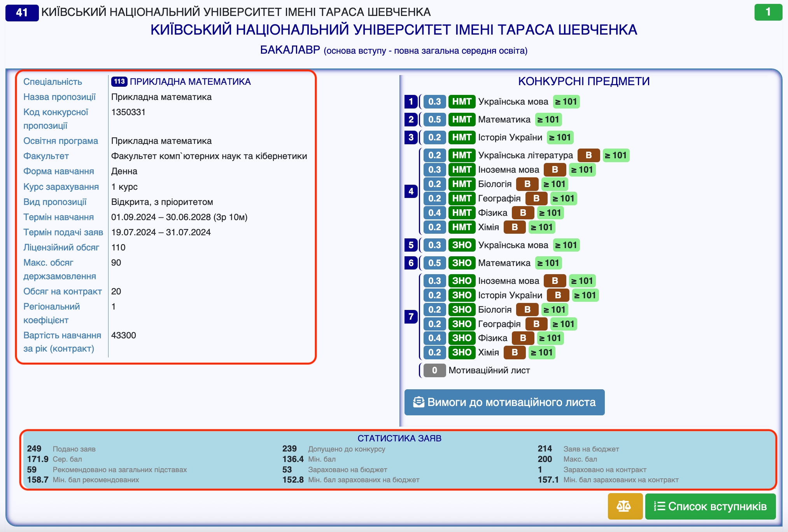Viewport: 788px width, 532px height.
Task: Click 0.4 coefficient for НМТ Фізика
Action: click(434, 213)
